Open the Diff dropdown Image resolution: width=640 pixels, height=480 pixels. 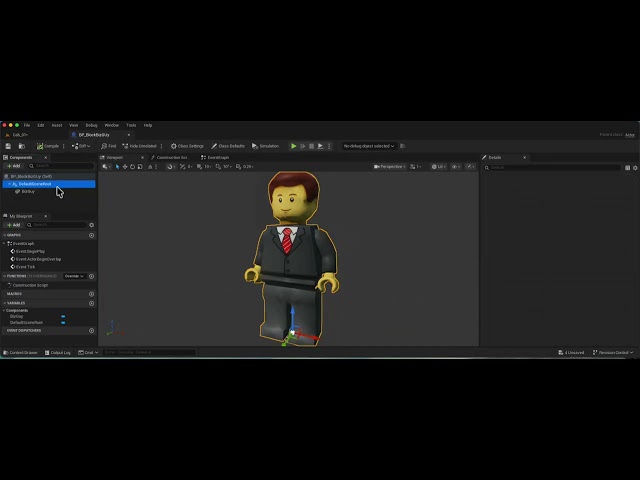[81, 146]
